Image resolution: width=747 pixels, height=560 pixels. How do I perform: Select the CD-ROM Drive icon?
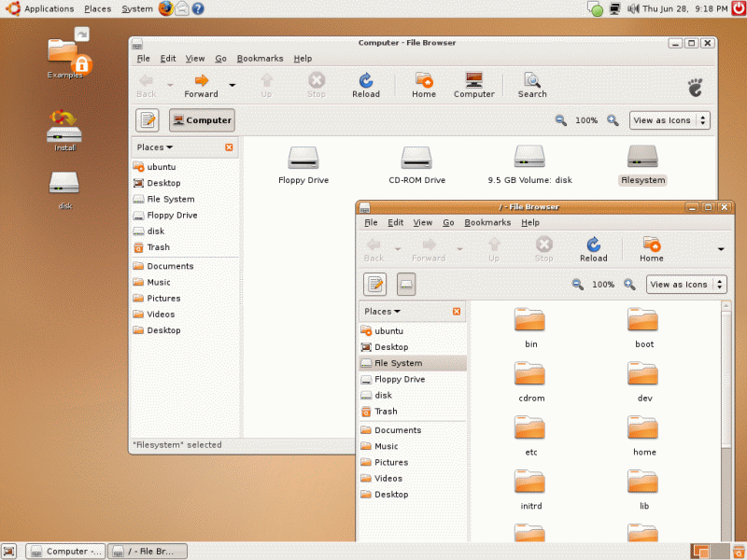[x=416, y=165]
